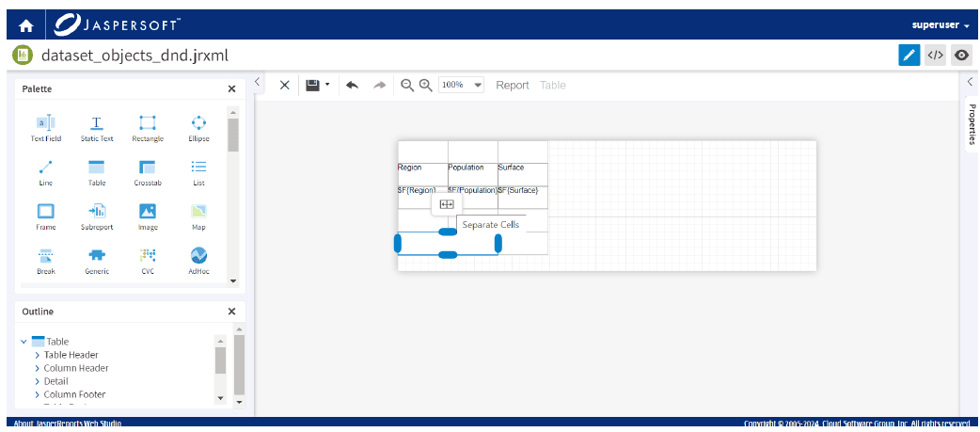Select the Surface column header cell
This screenshot has height=432, width=980.
point(523,174)
